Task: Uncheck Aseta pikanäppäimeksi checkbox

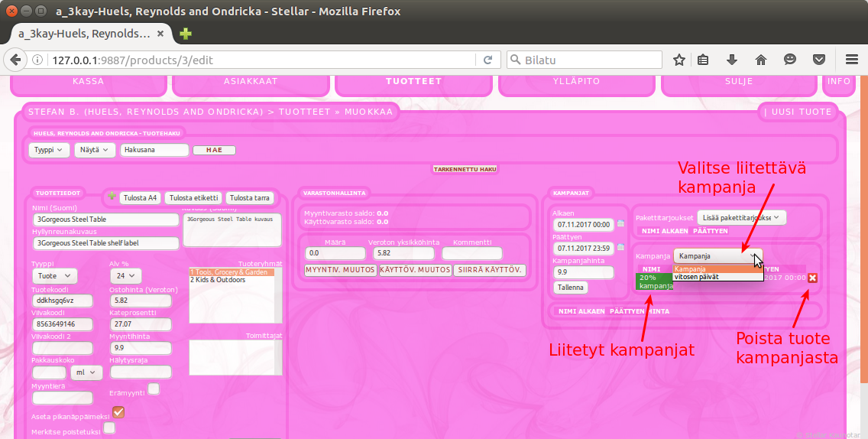Action: (x=118, y=412)
